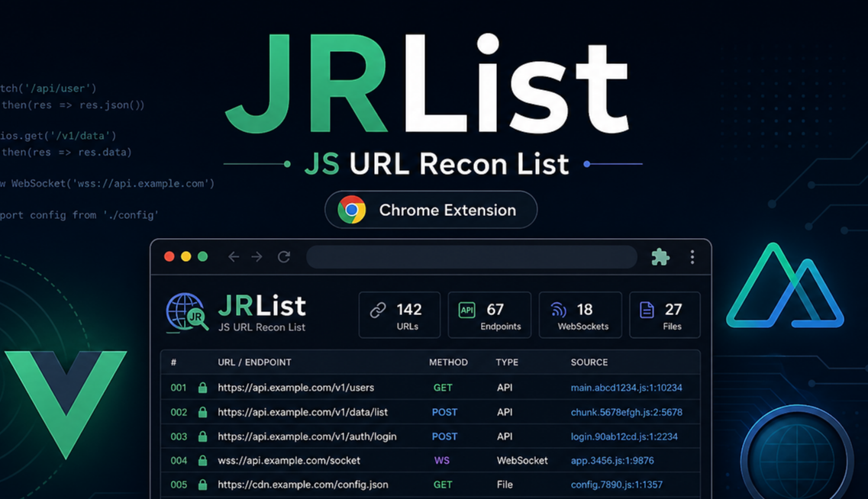The image size is (868, 499).
Task: Click URL https://api.example.com/v1/auth/login
Action: click(307, 436)
